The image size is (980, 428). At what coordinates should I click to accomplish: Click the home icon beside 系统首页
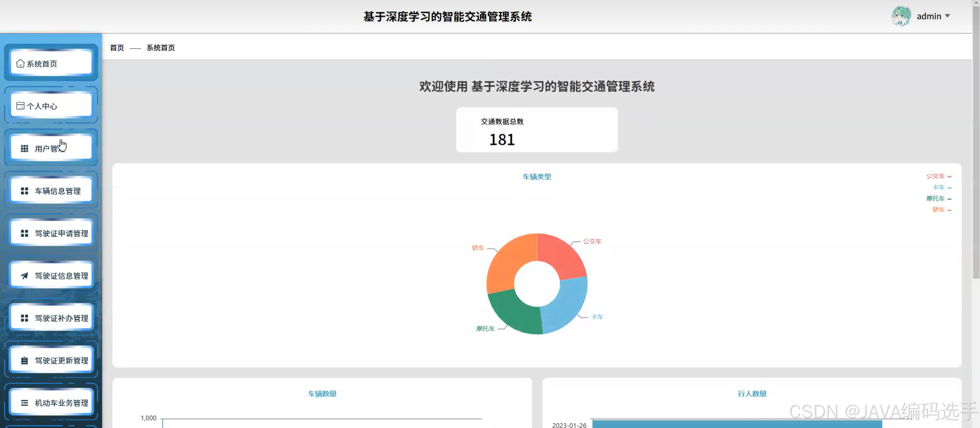click(x=20, y=63)
